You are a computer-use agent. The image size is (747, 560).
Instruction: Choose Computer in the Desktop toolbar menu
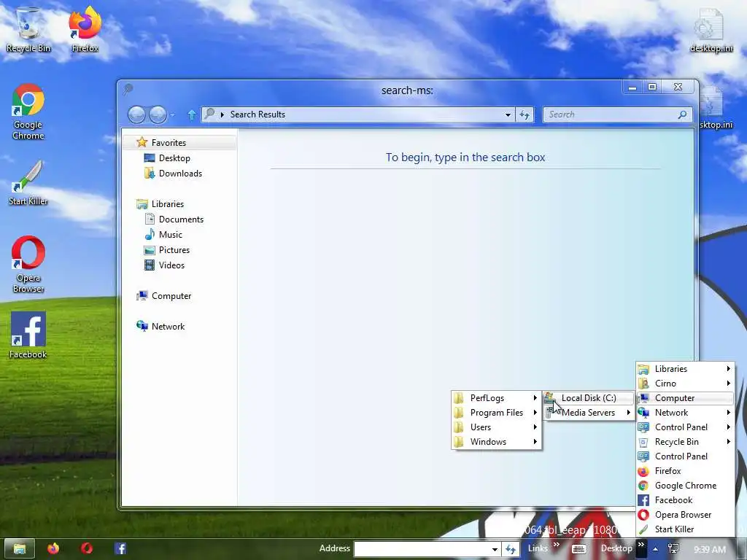tap(685, 398)
